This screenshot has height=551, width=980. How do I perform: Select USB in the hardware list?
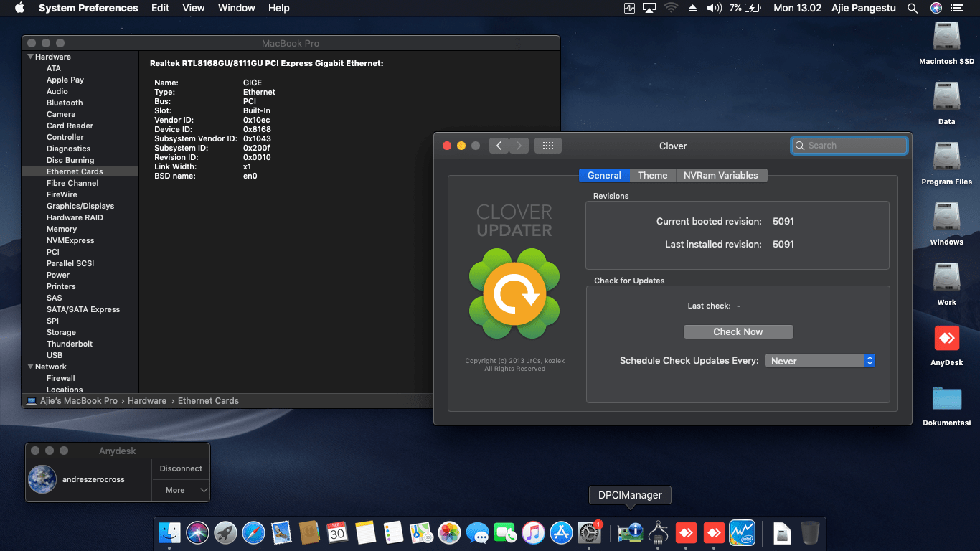[x=55, y=355]
